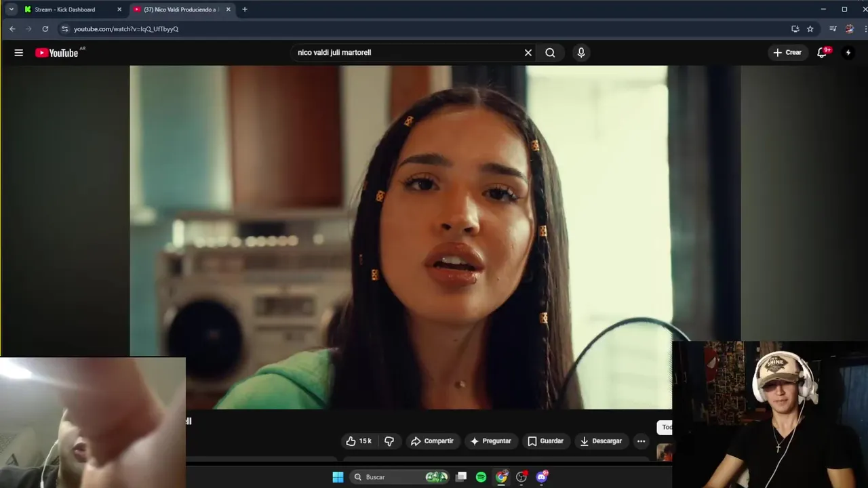This screenshot has width=868, height=488.
Task: Share the video via Compartir
Action: point(432,441)
